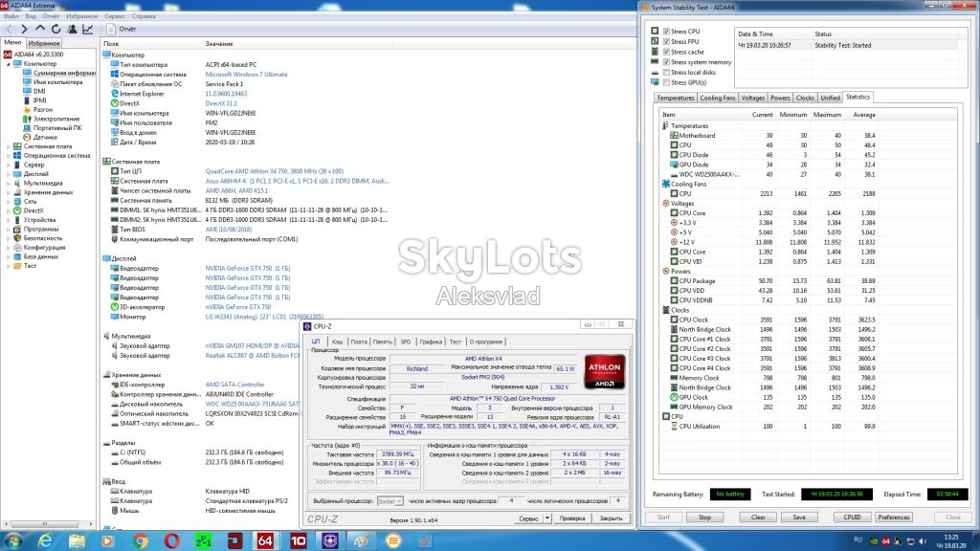Collapse the Компьютер tree node
This screenshot has height=551, width=980.
tap(8, 64)
